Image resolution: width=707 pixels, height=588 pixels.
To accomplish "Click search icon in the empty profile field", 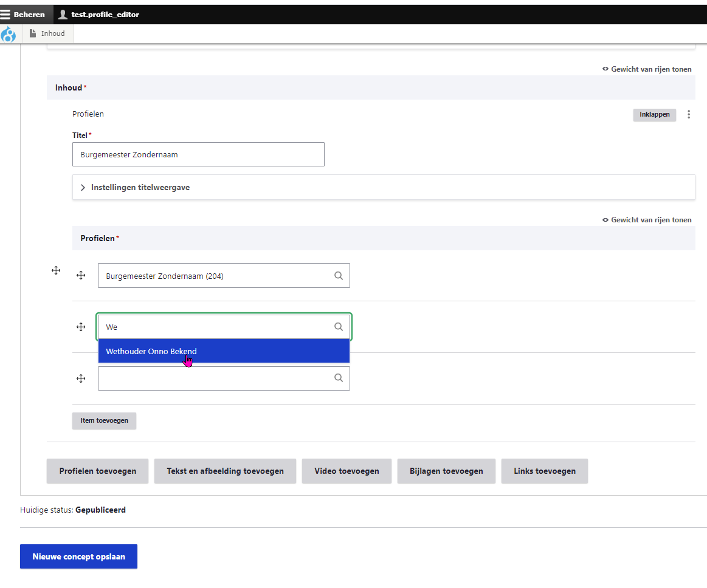I will [339, 378].
